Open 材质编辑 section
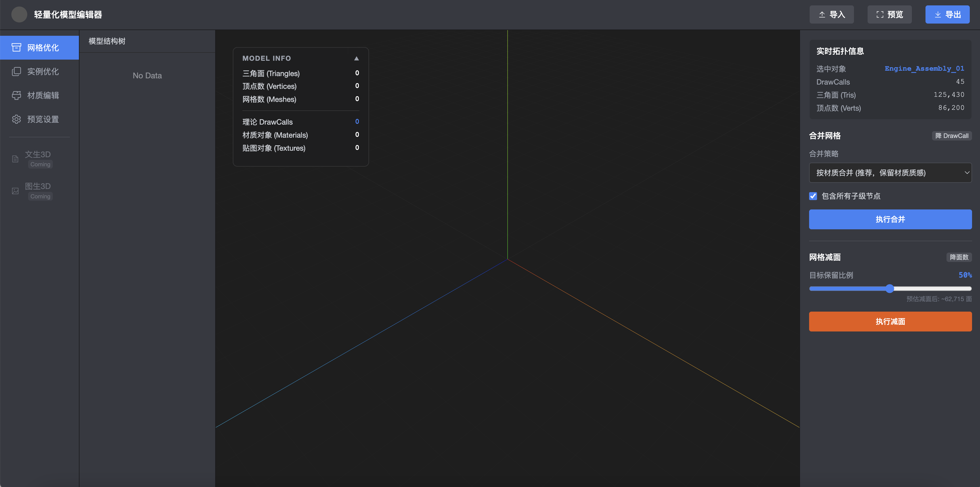980x487 pixels. (x=39, y=95)
